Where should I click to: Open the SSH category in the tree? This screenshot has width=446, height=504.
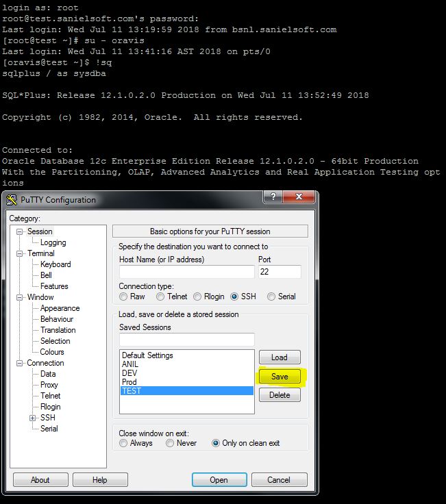(x=47, y=418)
